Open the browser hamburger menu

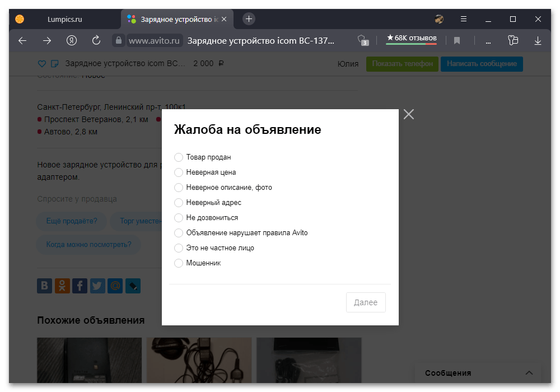click(464, 19)
